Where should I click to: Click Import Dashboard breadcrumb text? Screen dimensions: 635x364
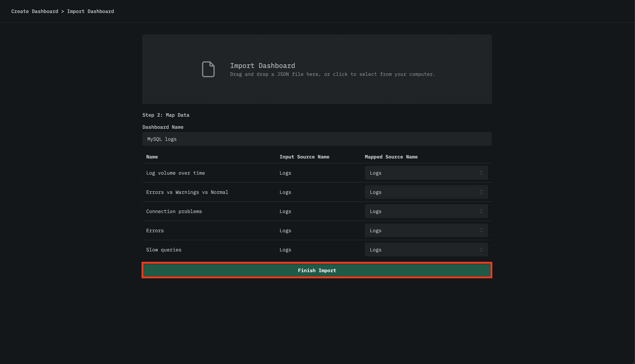pos(90,11)
